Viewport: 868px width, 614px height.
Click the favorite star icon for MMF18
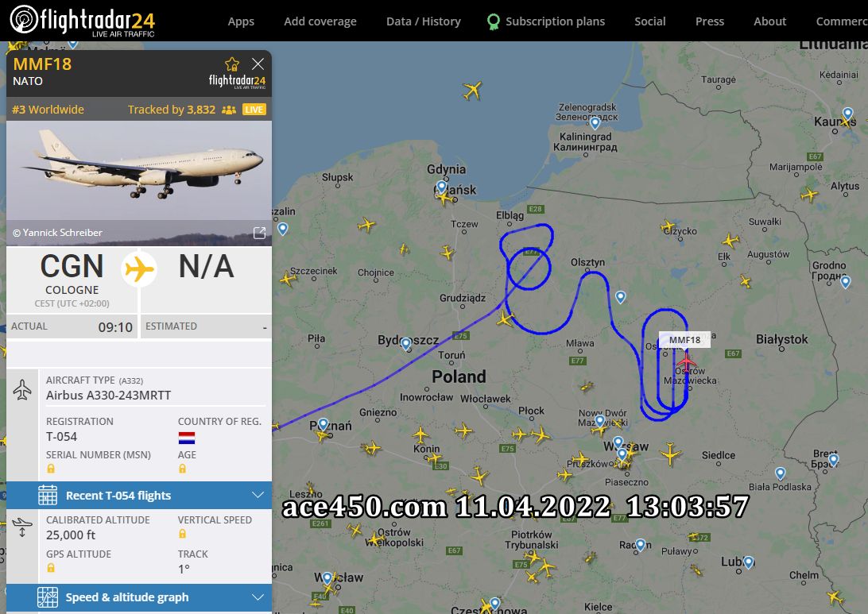point(232,64)
